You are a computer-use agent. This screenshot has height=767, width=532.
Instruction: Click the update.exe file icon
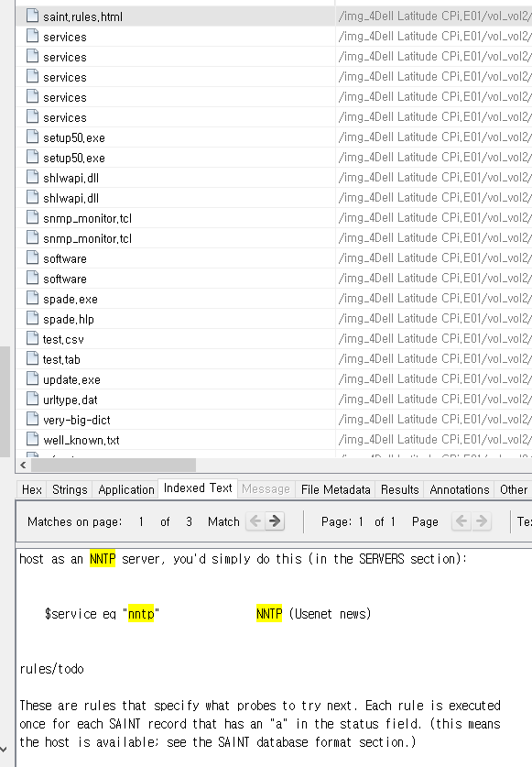tap(32, 379)
